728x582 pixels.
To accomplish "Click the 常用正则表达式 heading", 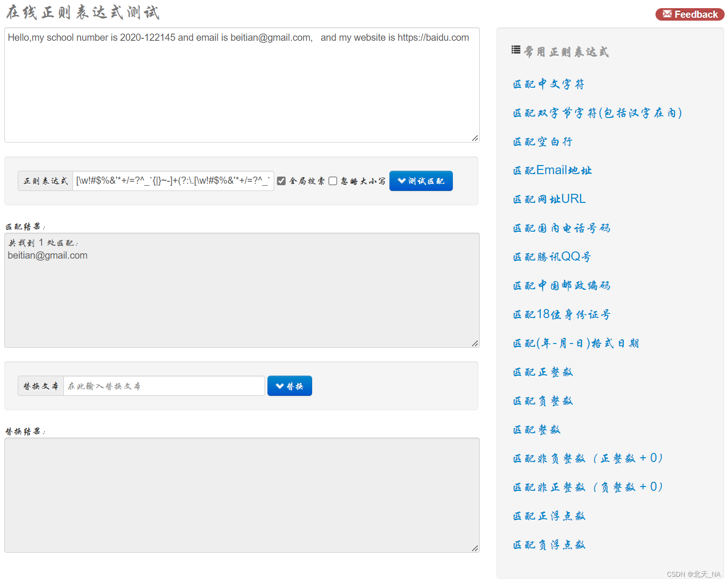I will tap(566, 52).
